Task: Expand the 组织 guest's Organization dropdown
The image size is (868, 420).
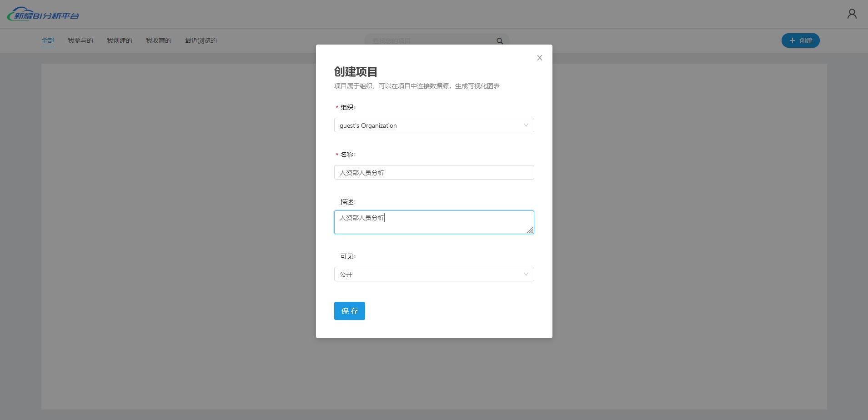Action: (434, 125)
